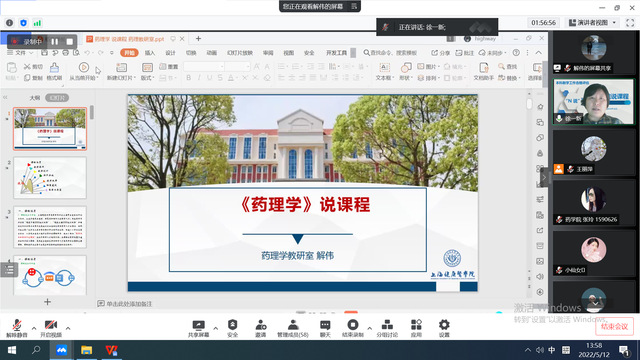Open the 应用 apps menu
The image size is (640, 360).
coord(416,329)
